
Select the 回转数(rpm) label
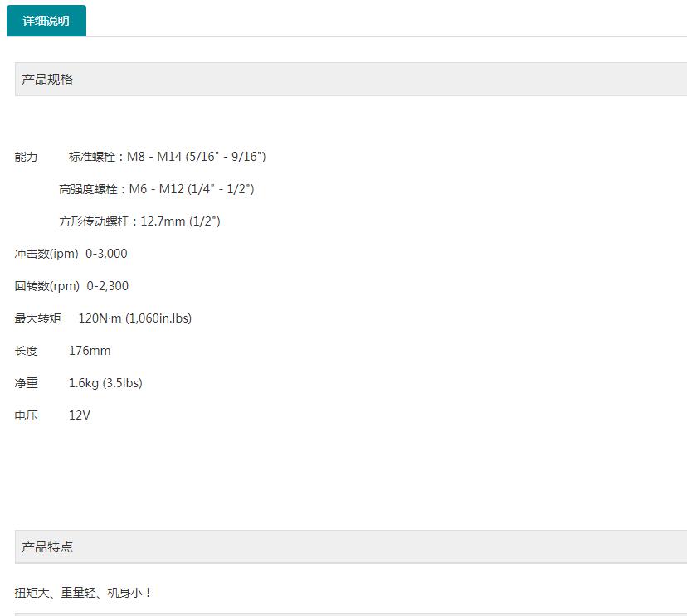pos(46,286)
